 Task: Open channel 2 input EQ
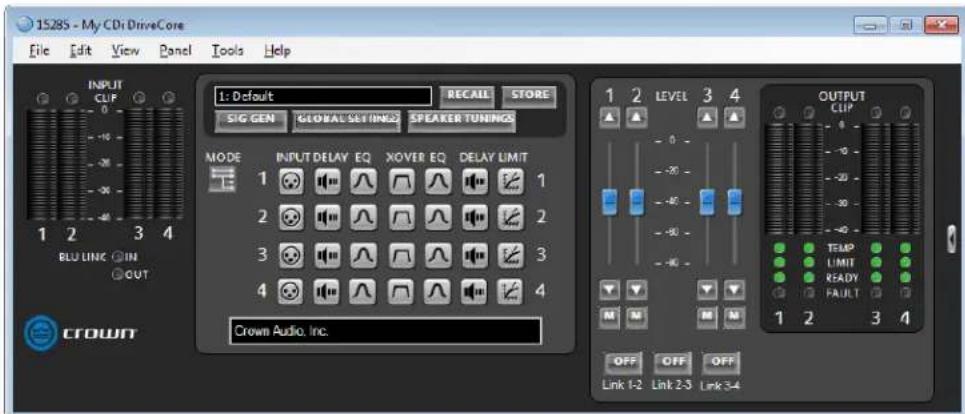tap(363, 217)
